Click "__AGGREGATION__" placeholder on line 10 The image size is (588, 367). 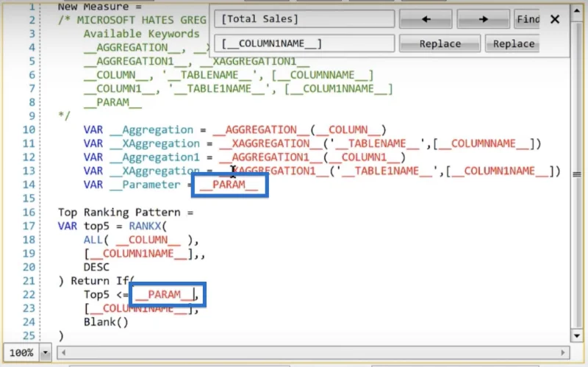[x=261, y=129]
